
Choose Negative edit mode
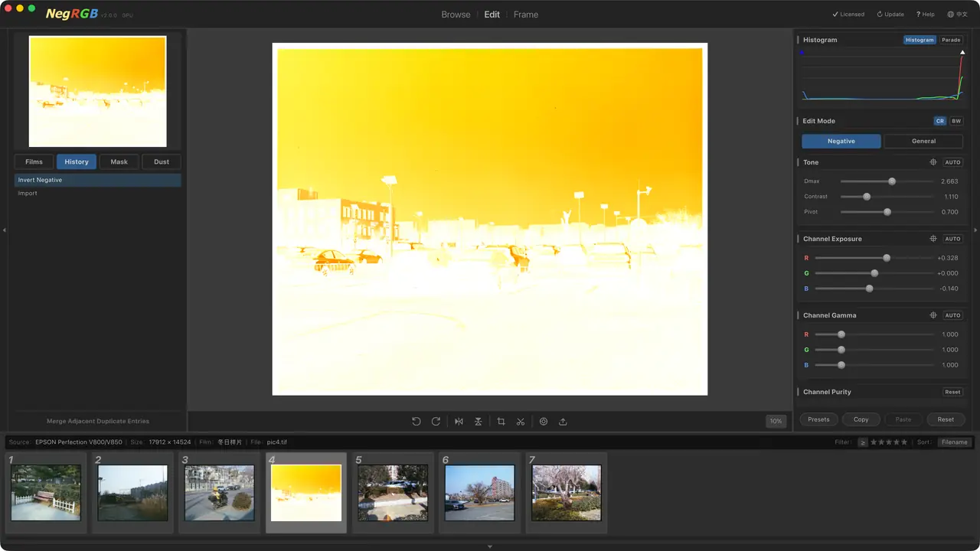pos(841,142)
